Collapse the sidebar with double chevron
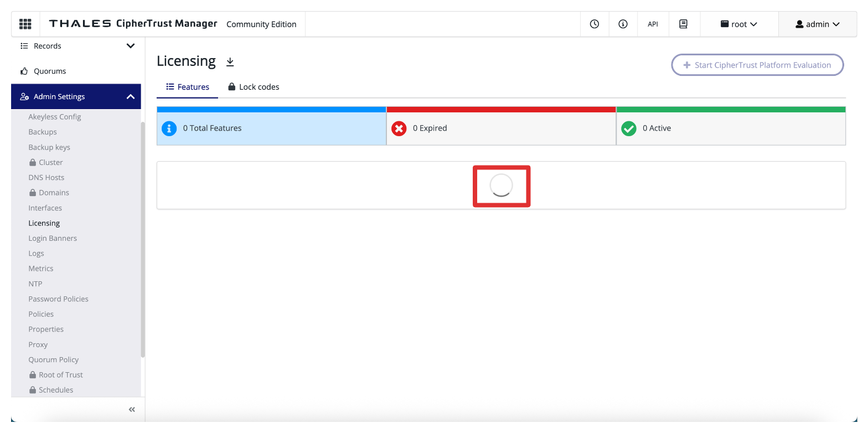Screen dimensions: 868x433 click(132, 410)
